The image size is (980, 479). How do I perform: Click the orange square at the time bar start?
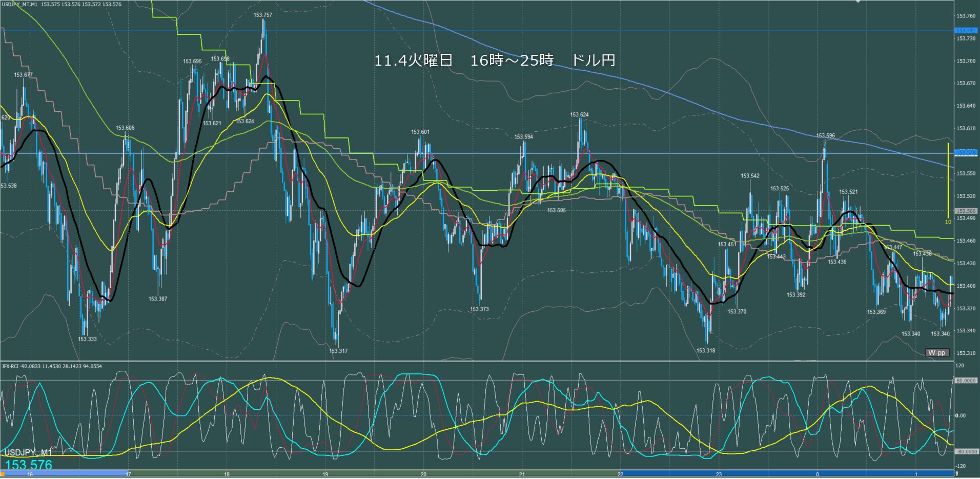point(3,474)
